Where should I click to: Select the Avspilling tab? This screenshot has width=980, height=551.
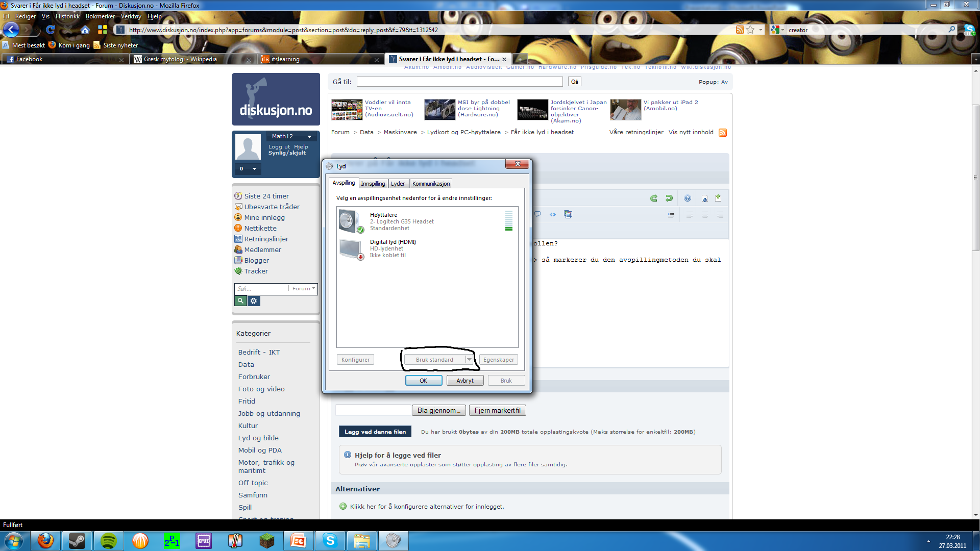pyautogui.click(x=344, y=183)
